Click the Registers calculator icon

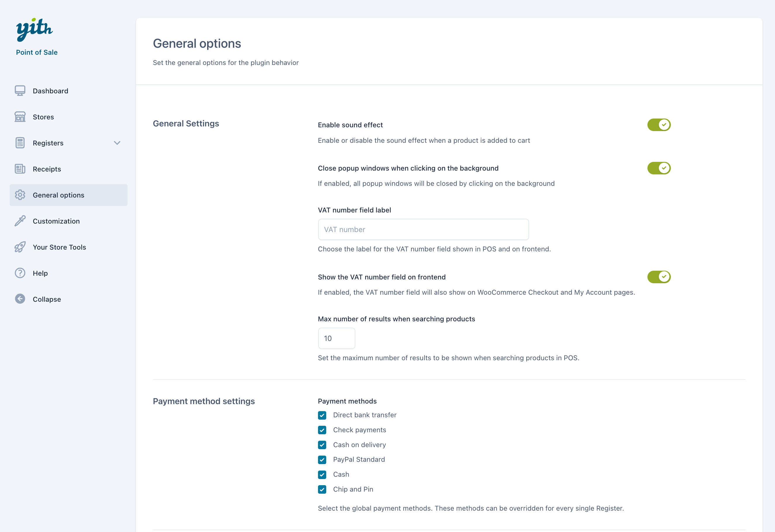click(x=20, y=143)
